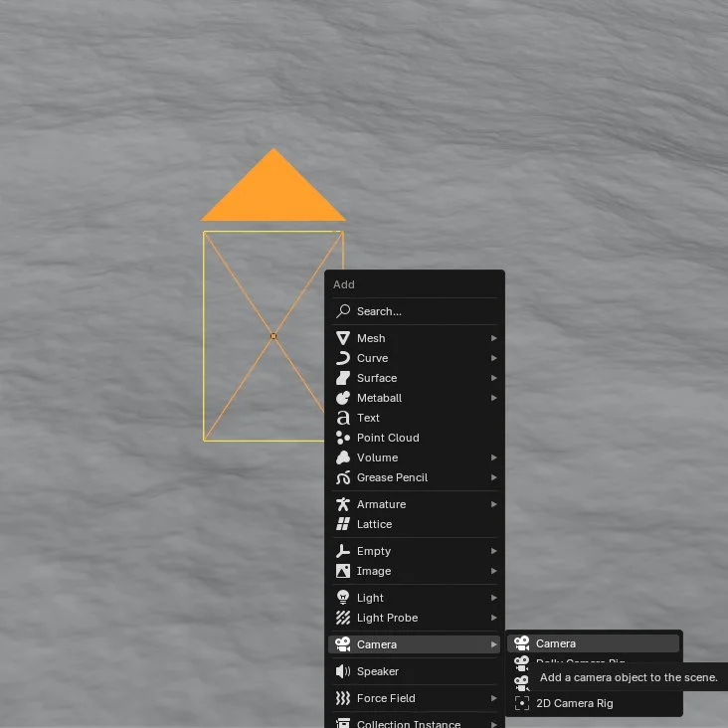This screenshot has width=728, height=728.
Task: Expand the Armature submenu arrow
Action: 494,504
